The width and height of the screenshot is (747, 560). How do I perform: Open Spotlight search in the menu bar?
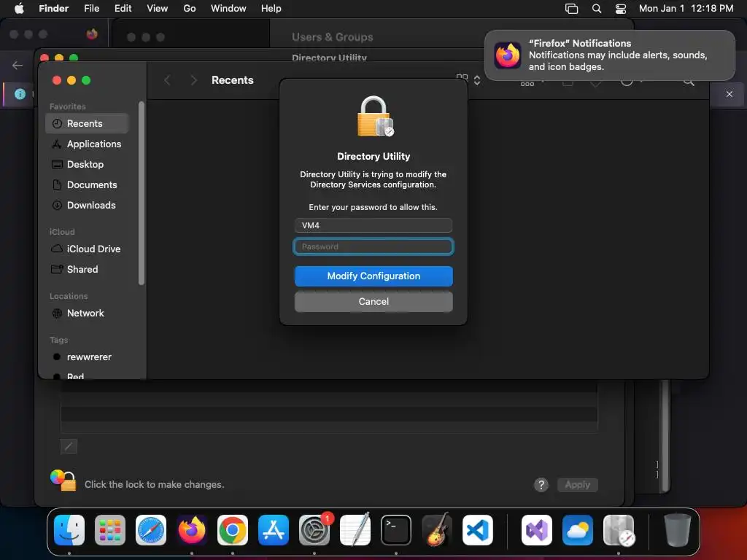[597, 9]
